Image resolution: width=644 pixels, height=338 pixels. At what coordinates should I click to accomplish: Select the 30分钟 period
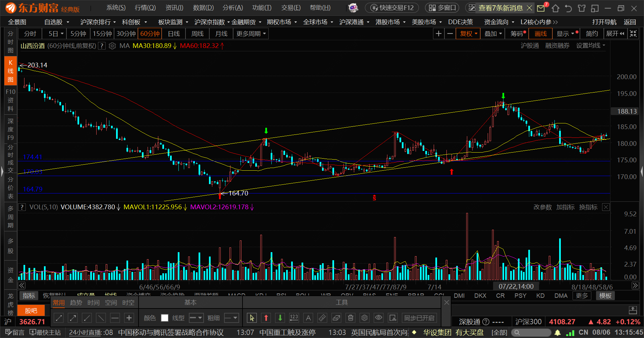(x=126, y=34)
